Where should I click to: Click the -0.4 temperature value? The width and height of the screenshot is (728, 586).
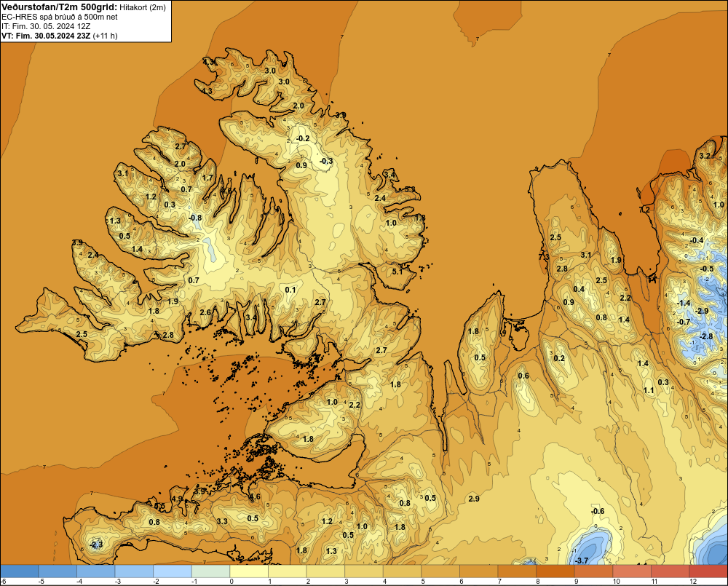(697, 240)
